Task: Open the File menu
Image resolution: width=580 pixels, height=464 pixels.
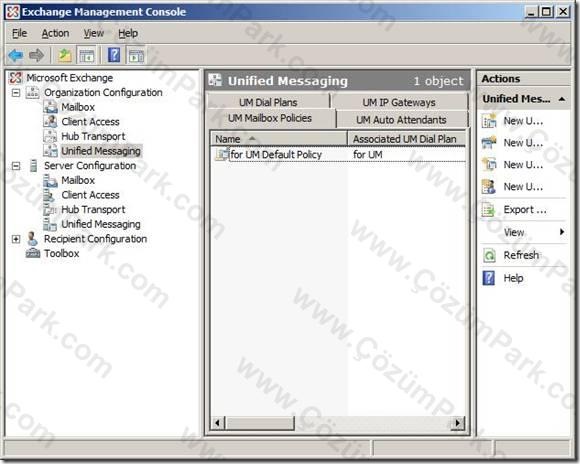Action: [x=19, y=33]
